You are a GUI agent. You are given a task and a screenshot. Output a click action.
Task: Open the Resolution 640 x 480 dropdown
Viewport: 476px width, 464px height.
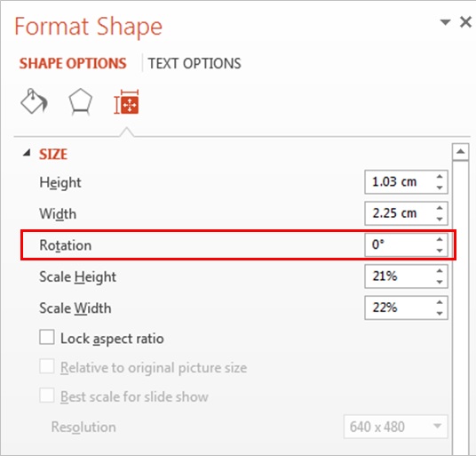[395, 427]
